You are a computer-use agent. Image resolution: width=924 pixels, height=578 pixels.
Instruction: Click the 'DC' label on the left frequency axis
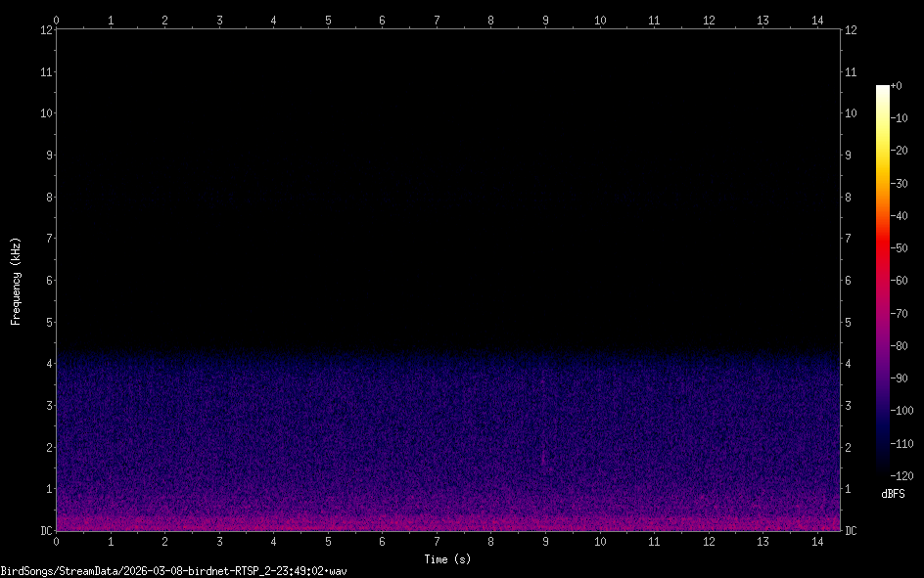pyautogui.click(x=44, y=531)
